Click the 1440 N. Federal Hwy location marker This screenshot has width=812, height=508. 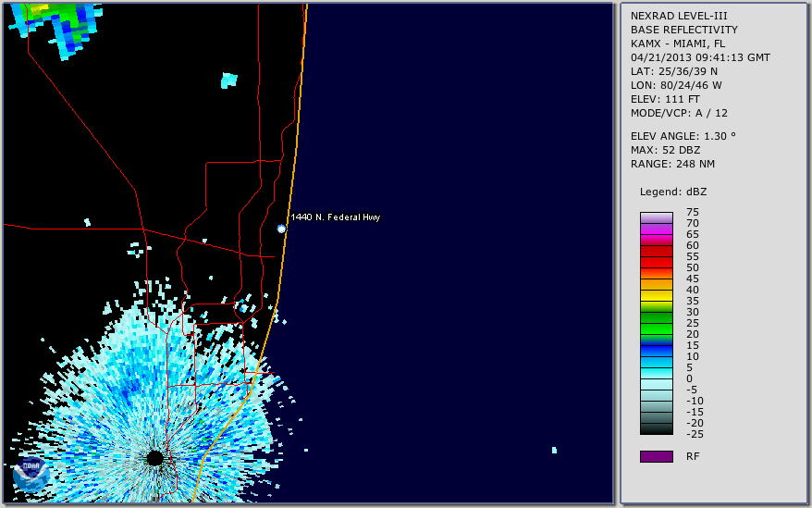pos(281,229)
